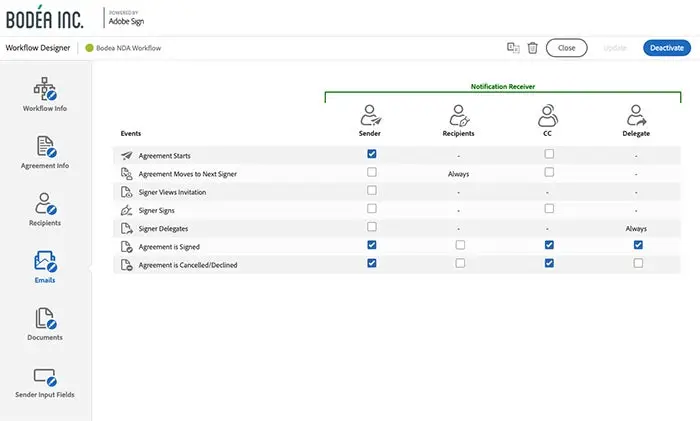The width and height of the screenshot is (700, 421).
Task: Click the trash delete workflow icon
Action: [532, 47]
